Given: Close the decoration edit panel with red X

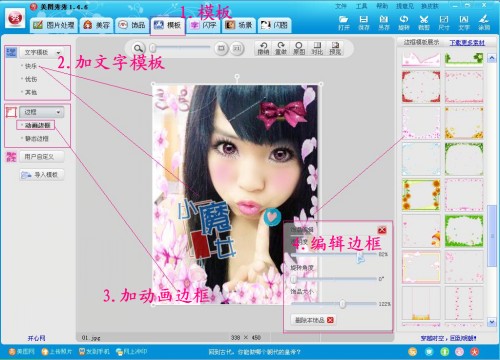Looking at the screenshot, I should click(382, 230).
